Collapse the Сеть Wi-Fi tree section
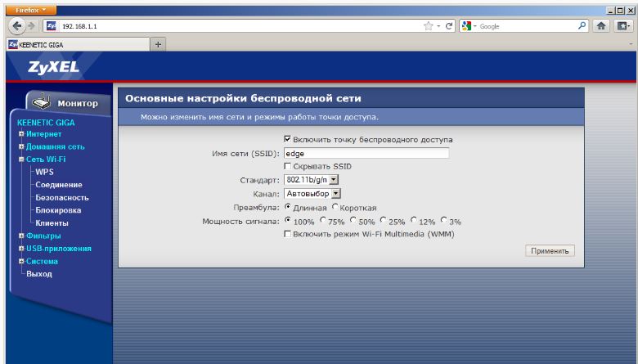This screenshot has width=638, height=364. (21, 160)
